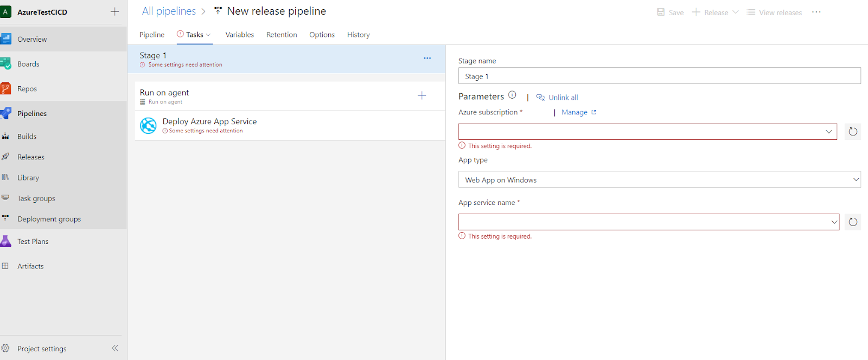Screen dimensions: 868x360
Task: Refresh the Azure subscription list
Action: [853, 132]
